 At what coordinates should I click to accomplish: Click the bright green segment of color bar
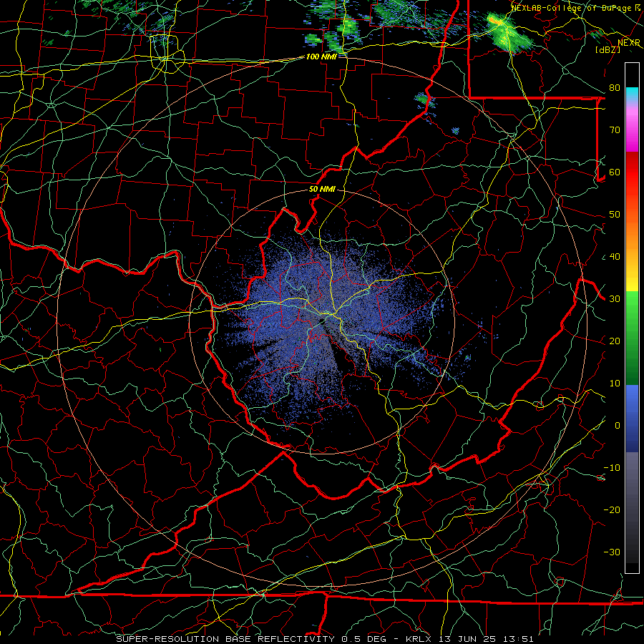click(x=632, y=307)
